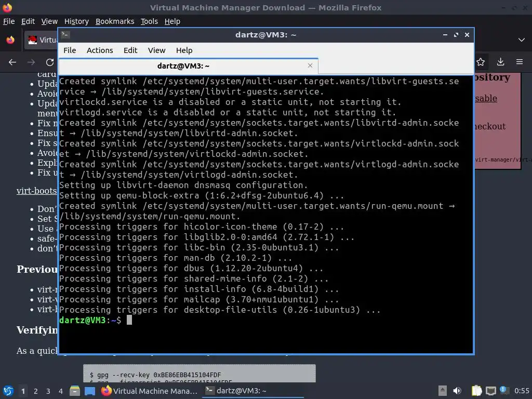
Task: Open the terminal View menu
Action: pyautogui.click(x=156, y=50)
